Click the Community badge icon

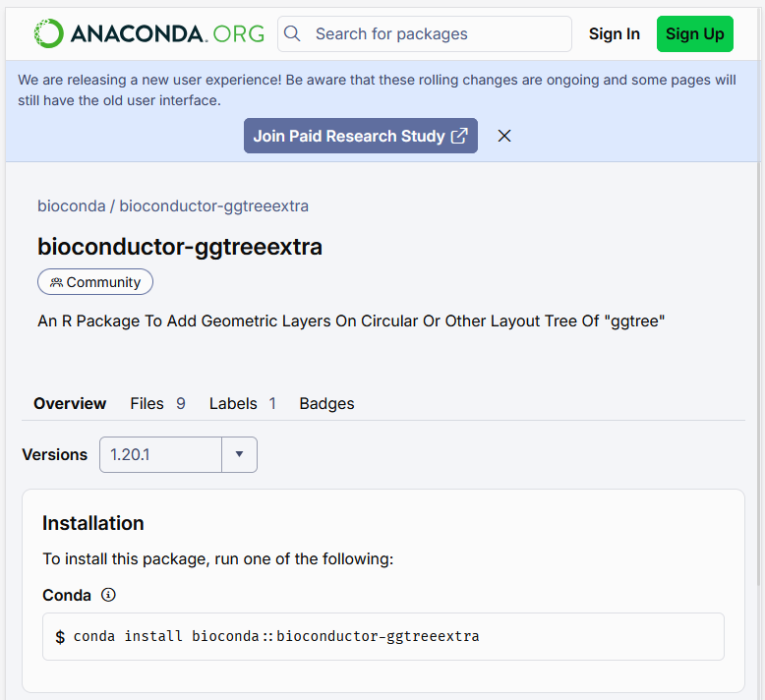point(56,282)
